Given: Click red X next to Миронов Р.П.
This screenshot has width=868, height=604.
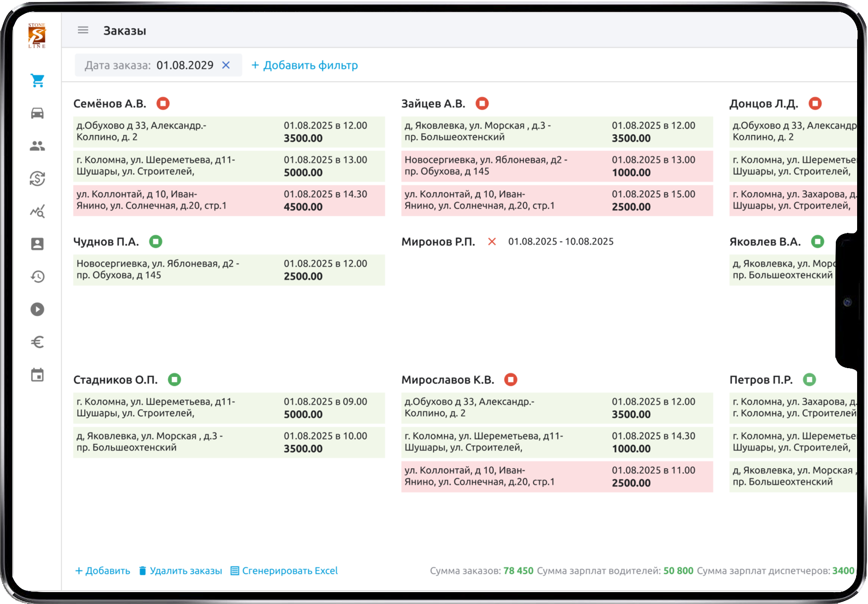Looking at the screenshot, I should click(492, 242).
